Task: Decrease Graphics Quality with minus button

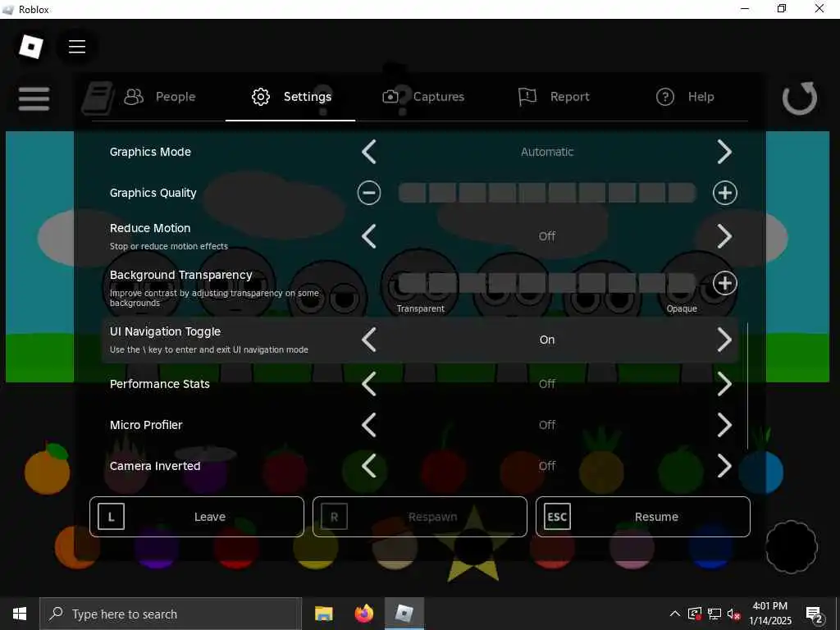Action: tap(369, 193)
